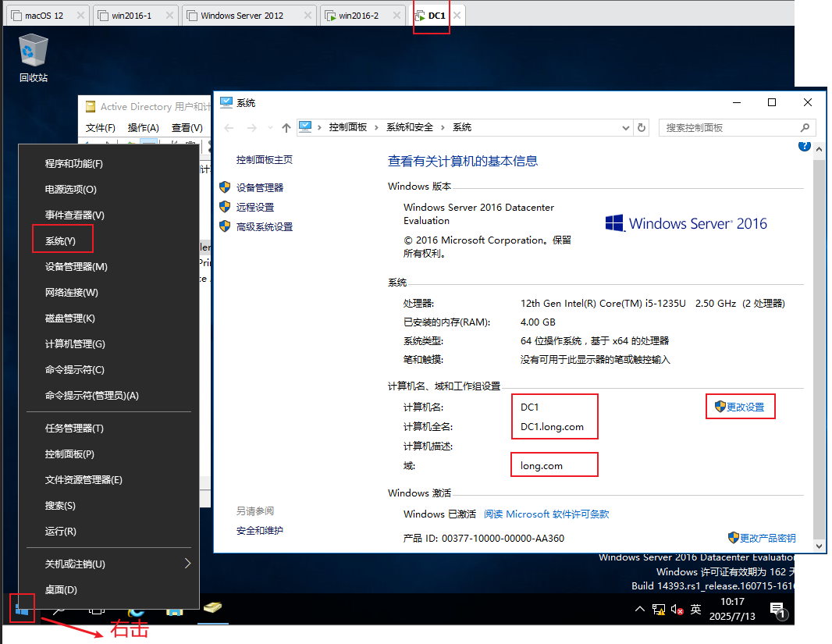The image size is (832, 644).
Task: Choose 命令提示符(管理员)(A) from context menu
Action: (108, 395)
